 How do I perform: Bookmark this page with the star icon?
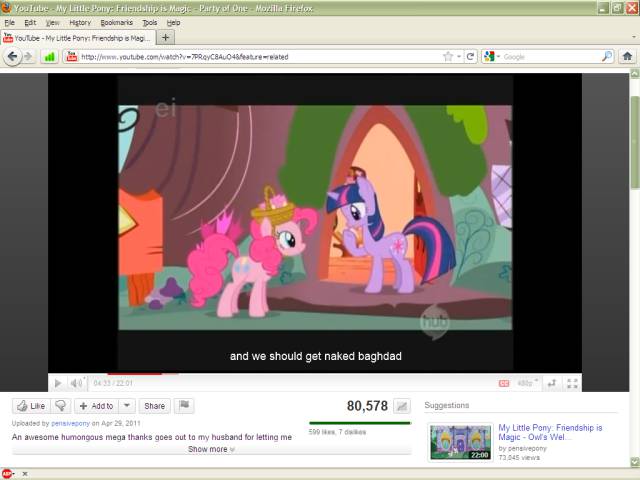pyautogui.click(x=448, y=56)
